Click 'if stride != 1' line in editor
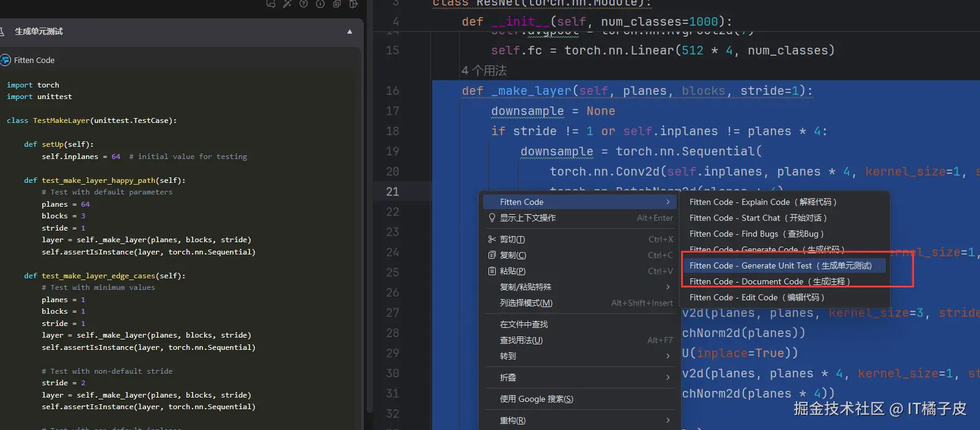The width and height of the screenshot is (980, 430). tap(659, 131)
